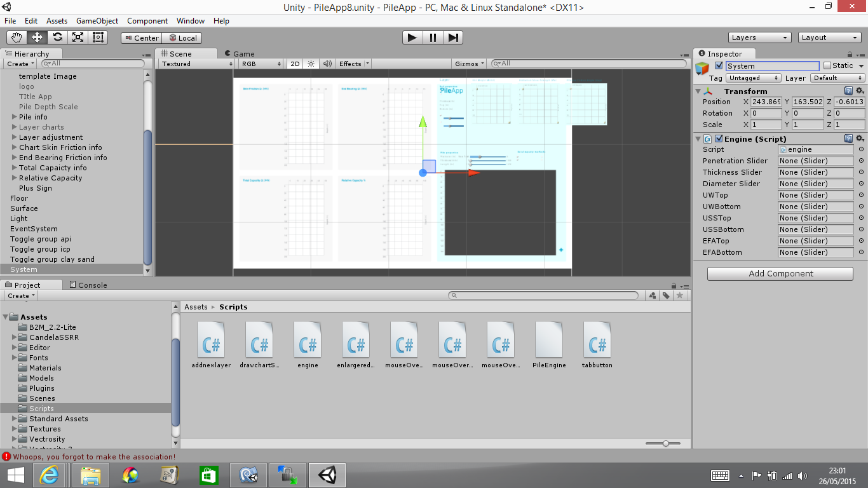This screenshot has width=868, height=488.
Task: Open the Window menu
Action: 191,21
